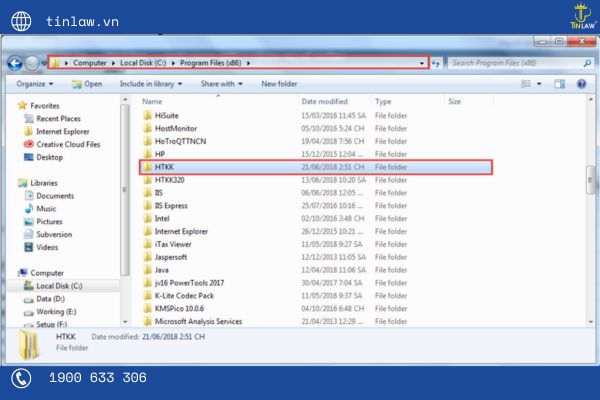Viewport: 600px width, 400px height.
Task: Click the Local Disk (C:) drive icon
Action: [29, 286]
